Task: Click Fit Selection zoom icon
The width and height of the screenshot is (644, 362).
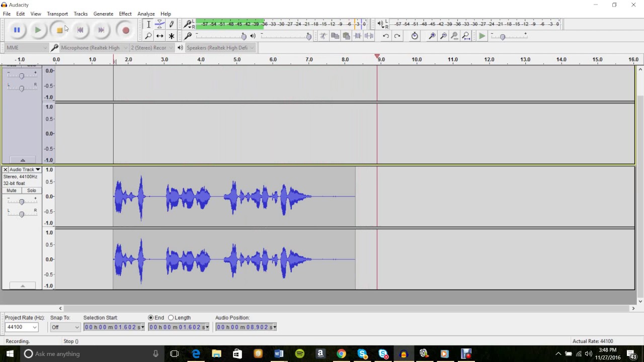Action: click(455, 36)
